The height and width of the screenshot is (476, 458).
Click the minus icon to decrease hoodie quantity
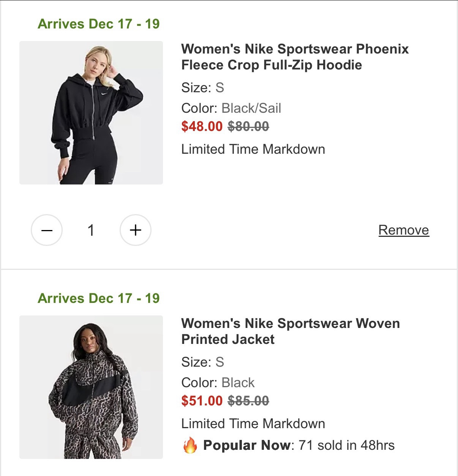coord(46,230)
